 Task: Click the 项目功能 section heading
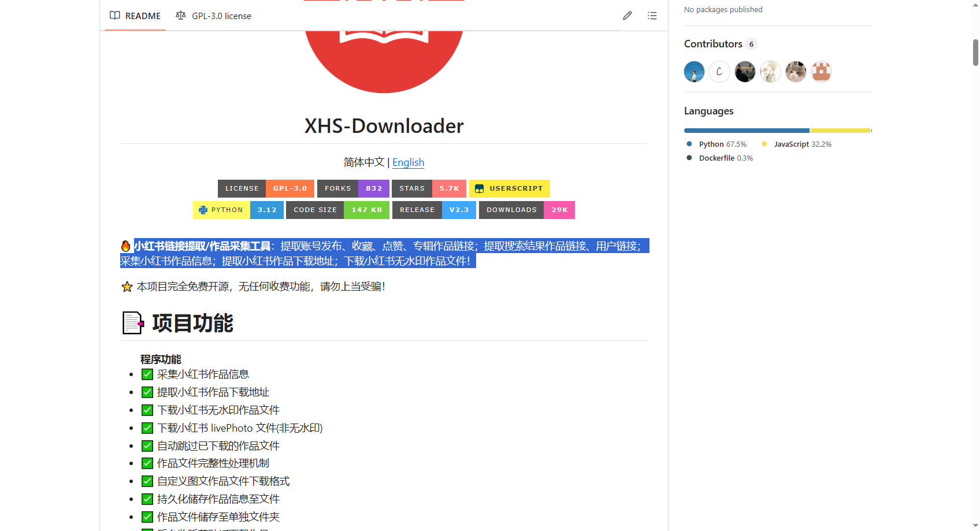pos(192,323)
